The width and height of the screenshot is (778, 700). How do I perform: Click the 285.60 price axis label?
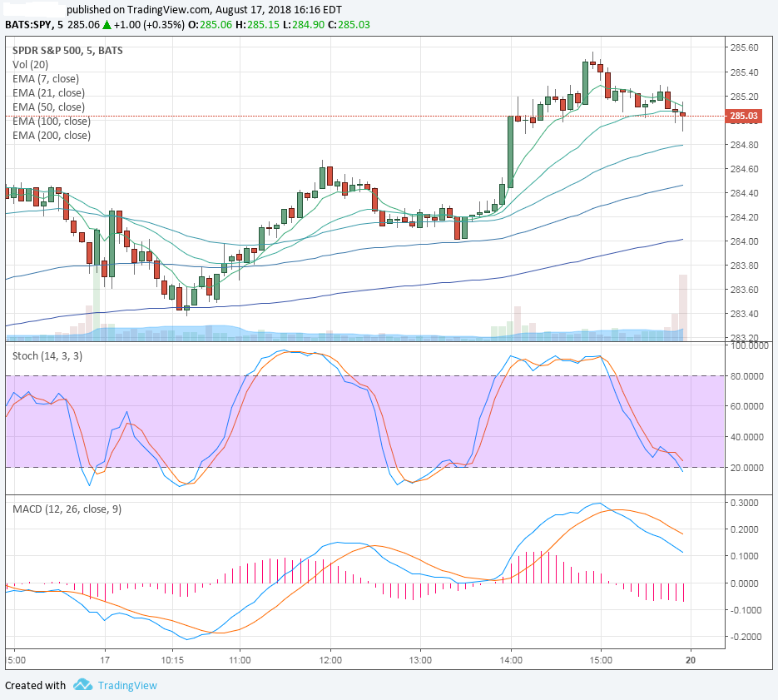pos(744,47)
